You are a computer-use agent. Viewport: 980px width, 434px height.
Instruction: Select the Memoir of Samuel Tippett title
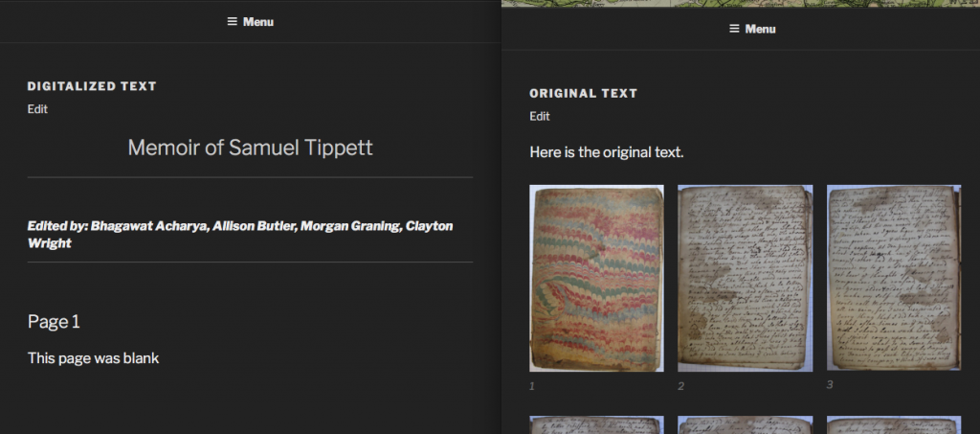tap(250, 148)
